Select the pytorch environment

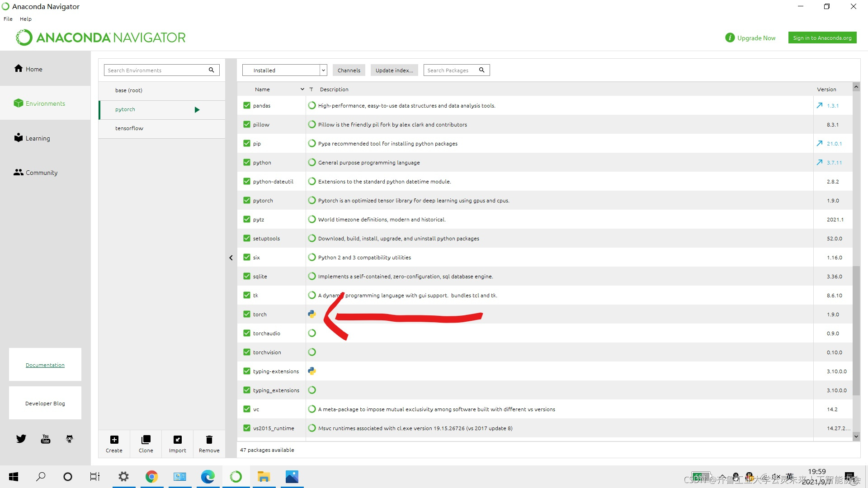point(162,110)
